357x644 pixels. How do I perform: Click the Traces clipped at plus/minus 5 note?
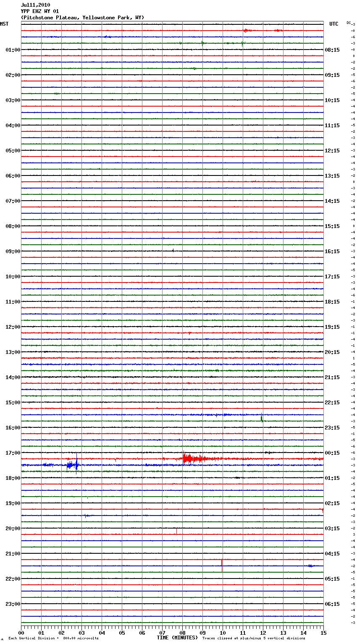tap(254, 639)
